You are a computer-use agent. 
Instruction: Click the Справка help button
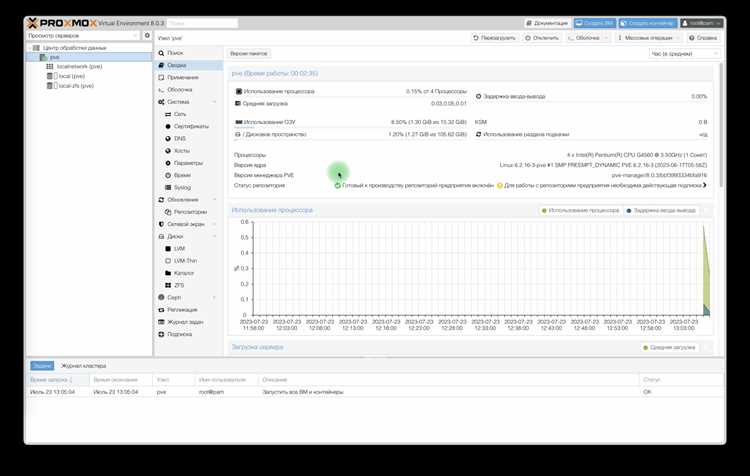point(703,38)
